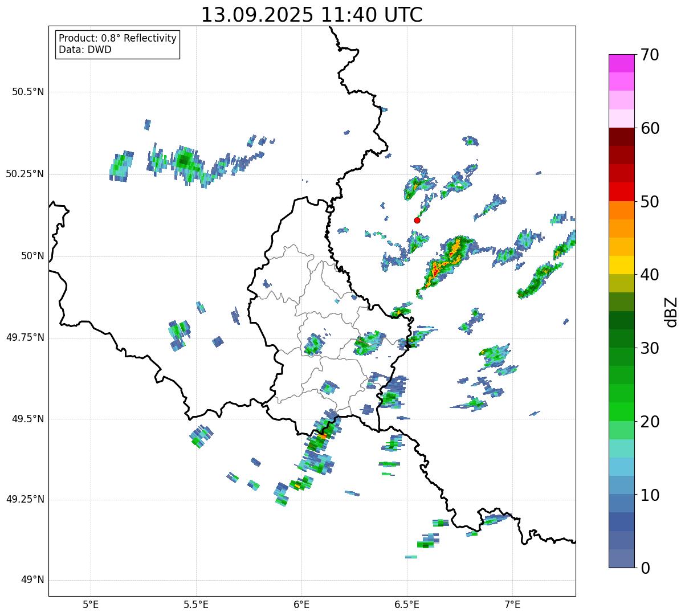Click the 6.5°E longitude label

(407, 604)
